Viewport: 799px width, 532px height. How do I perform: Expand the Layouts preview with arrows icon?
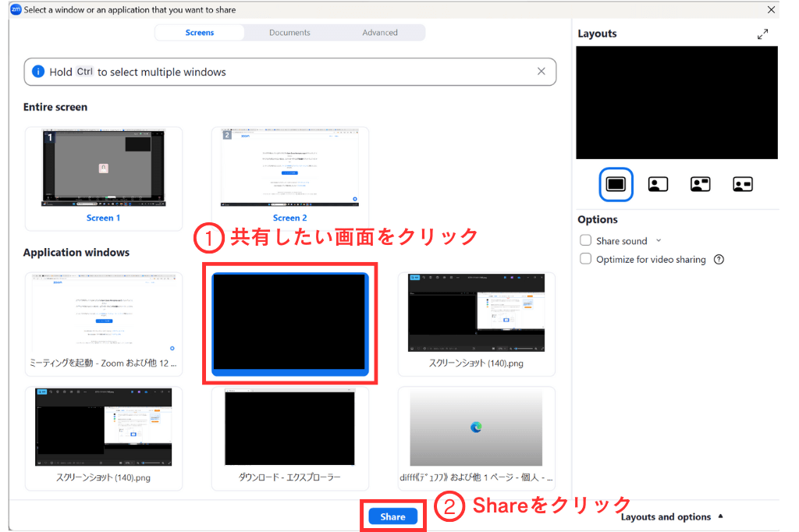pyautogui.click(x=762, y=34)
